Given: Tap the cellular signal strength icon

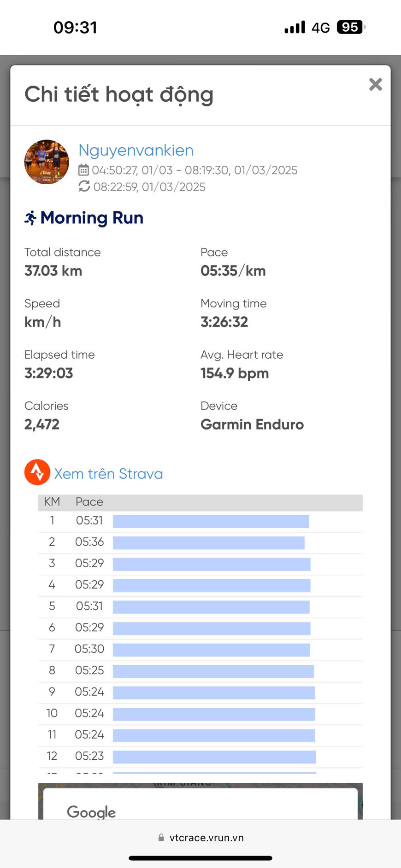Looking at the screenshot, I should click(x=295, y=27).
